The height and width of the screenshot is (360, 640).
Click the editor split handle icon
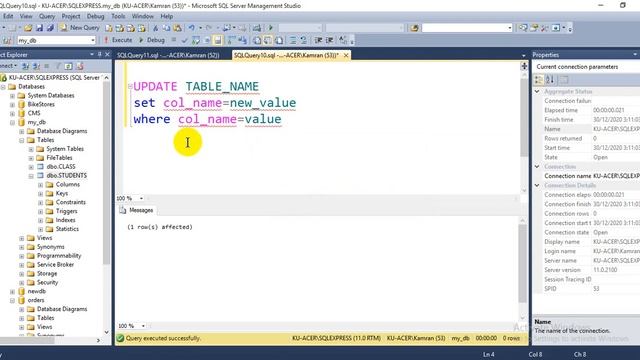(524, 66)
